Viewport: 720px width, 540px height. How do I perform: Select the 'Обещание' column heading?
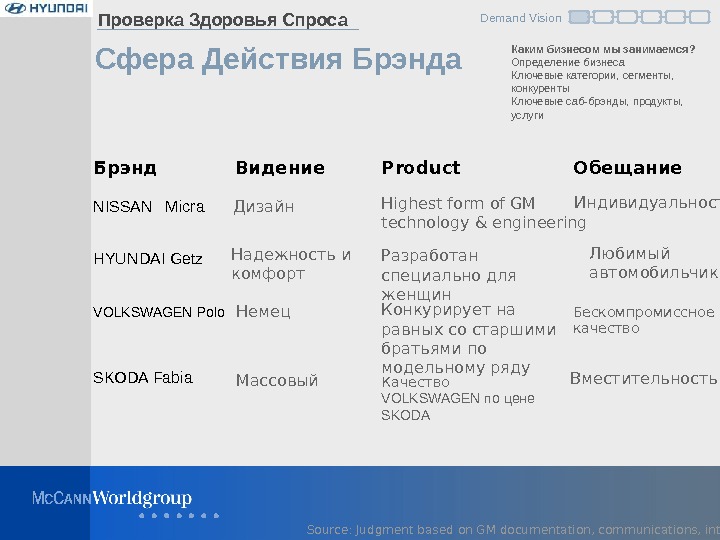[x=627, y=168]
